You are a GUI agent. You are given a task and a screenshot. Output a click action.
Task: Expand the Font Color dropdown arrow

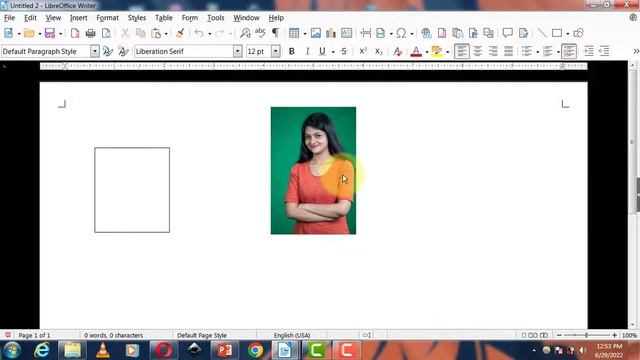coord(427,52)
